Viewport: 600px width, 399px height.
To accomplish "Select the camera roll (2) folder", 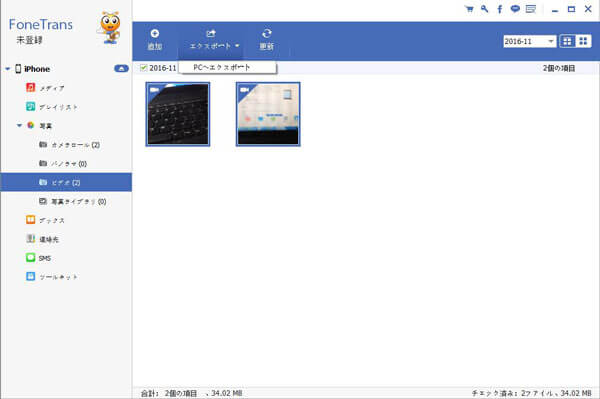I will click(x=70, y=145).
